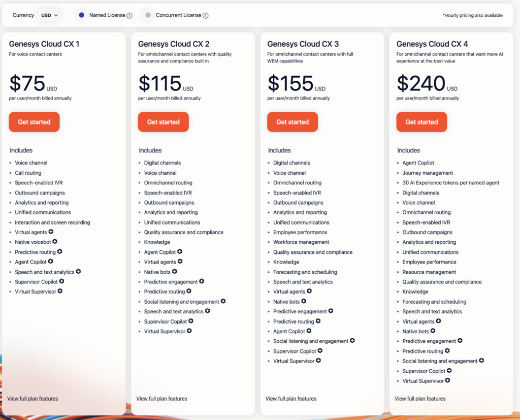This screenshot has width=520, height=420.
Task: Click add-on icon beside CX 4 Supervisor Copilot
Action: 449,371
